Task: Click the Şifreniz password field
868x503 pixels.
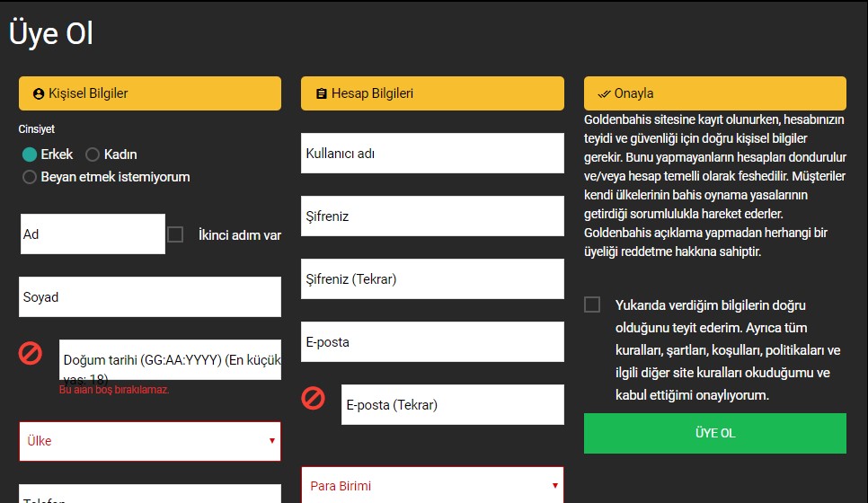Action: [x=432, y=216]
